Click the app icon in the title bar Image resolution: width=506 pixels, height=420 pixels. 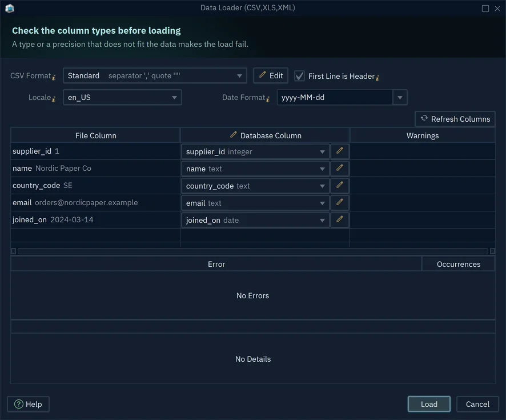point(10,8)
